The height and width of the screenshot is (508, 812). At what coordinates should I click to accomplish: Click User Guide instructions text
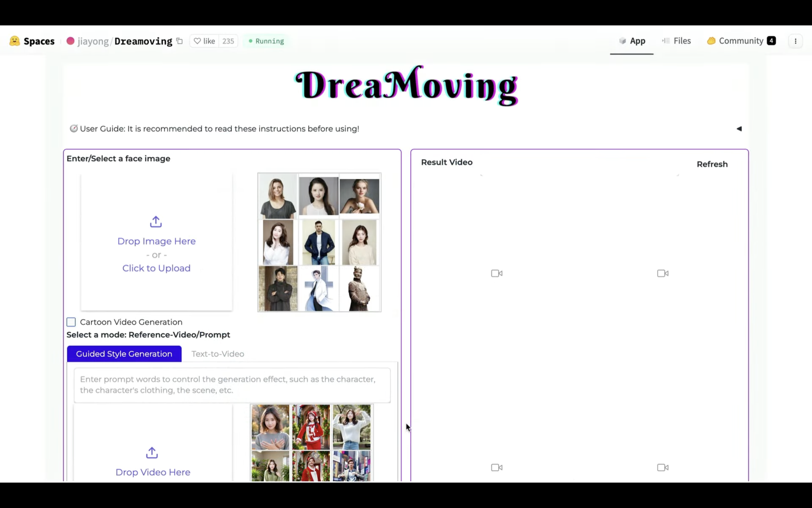tap(219, 129)
